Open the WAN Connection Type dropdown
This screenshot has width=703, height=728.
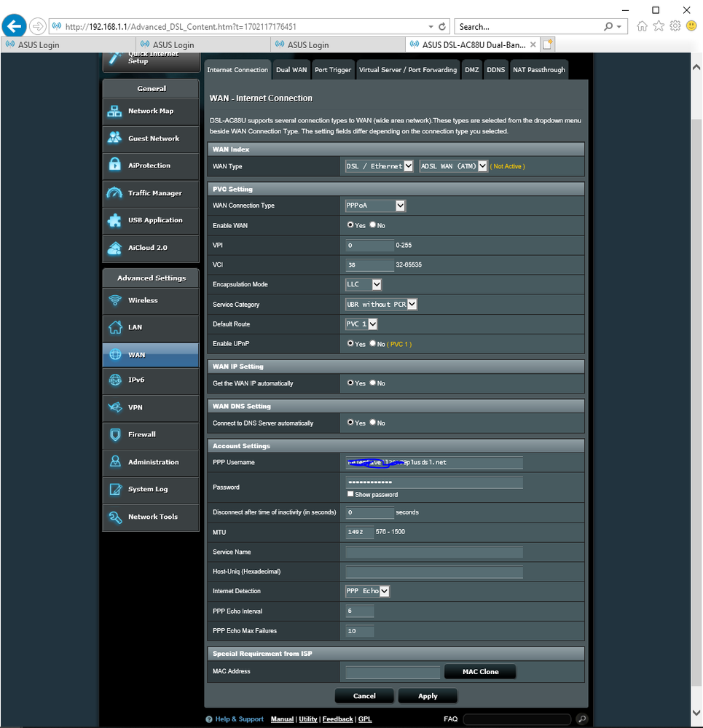tap(375, 206)
